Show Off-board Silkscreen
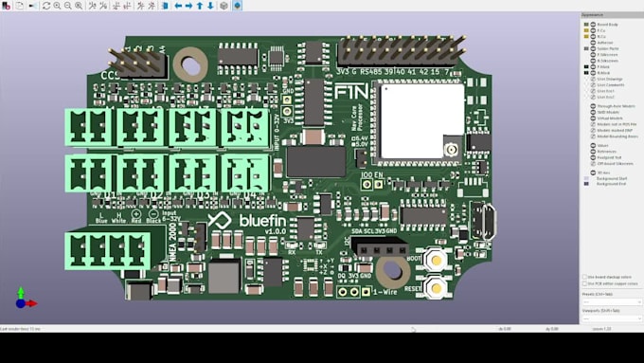Image resolution: width=644 pixels, height=363 pixels. click(x=593, y=164)
